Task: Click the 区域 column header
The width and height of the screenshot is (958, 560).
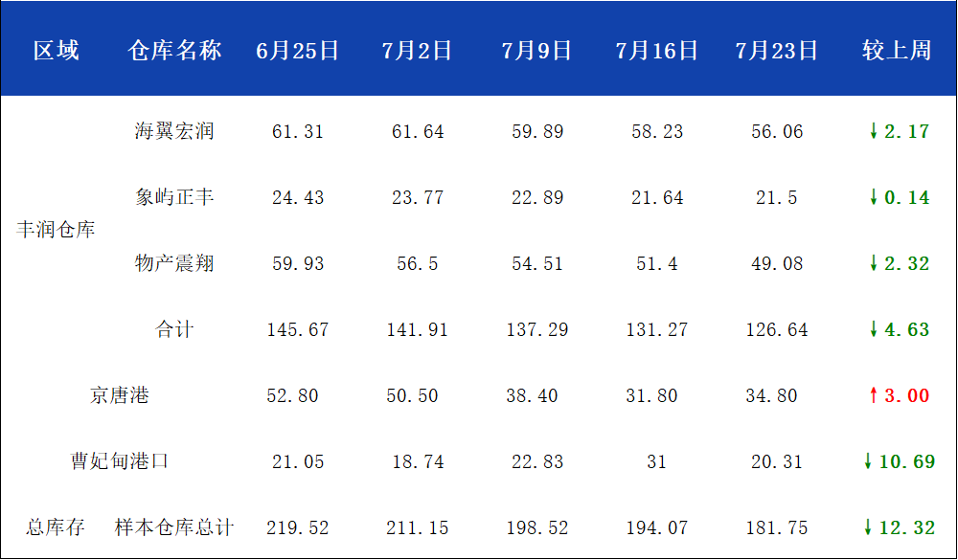Action: pos(57,50)
